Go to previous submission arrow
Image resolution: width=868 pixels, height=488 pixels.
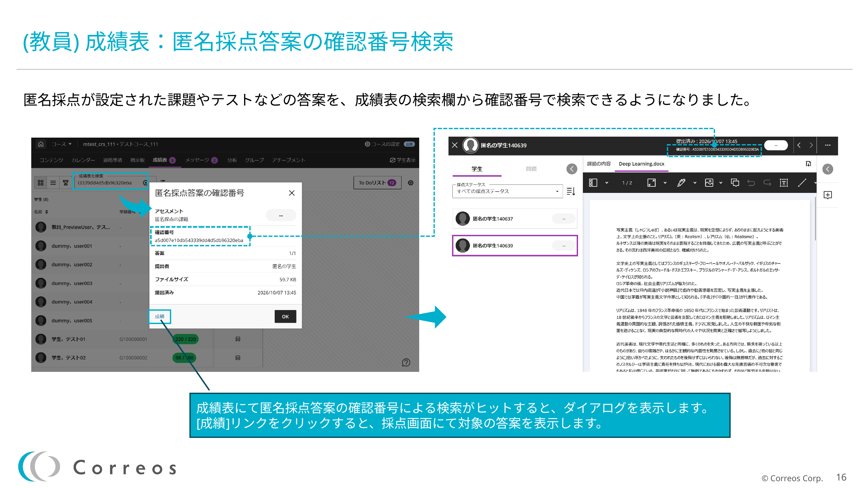tap(799, 145)
